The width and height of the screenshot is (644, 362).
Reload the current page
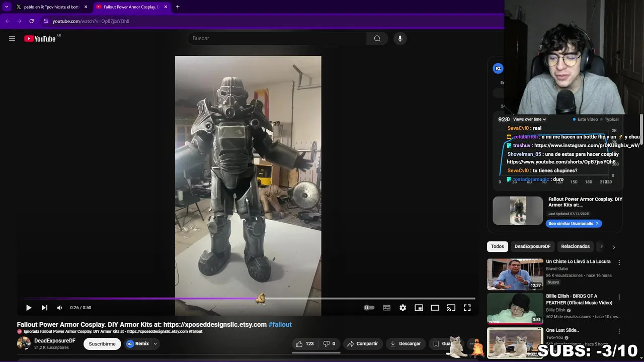[31, 21]
